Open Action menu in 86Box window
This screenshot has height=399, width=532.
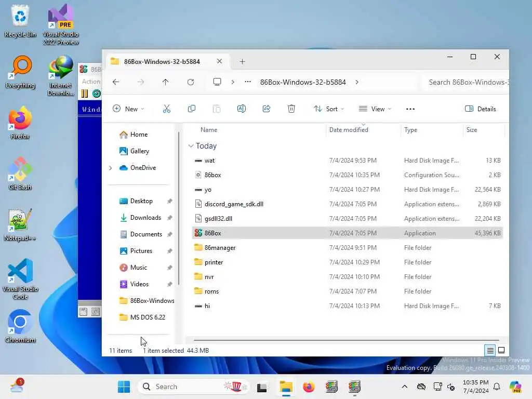coord(90,82)
